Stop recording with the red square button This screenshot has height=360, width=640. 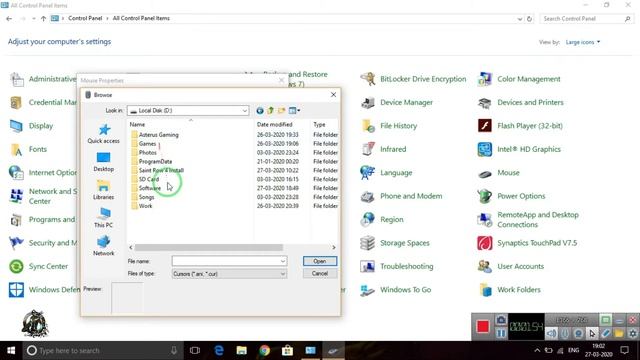coord(482,327)
